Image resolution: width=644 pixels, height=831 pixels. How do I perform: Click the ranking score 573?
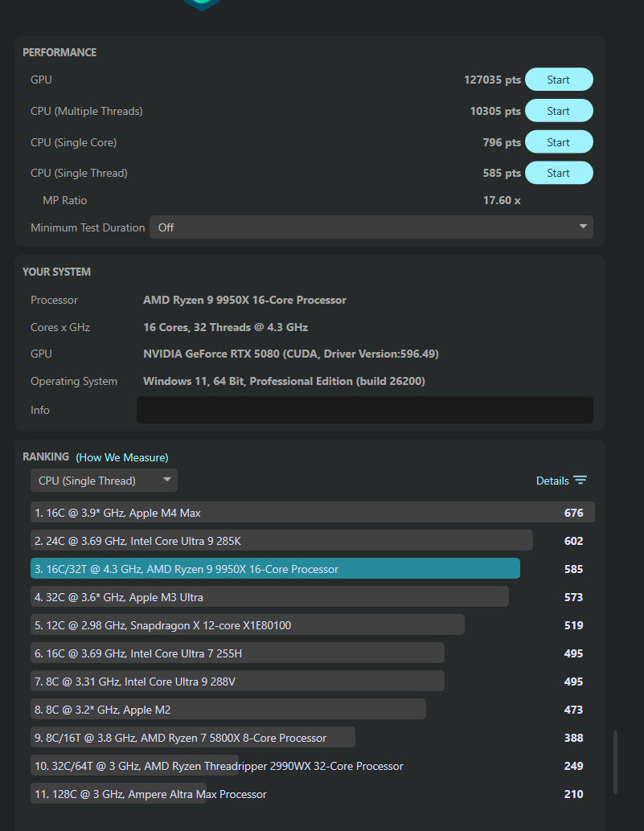[x=573, y=597]
